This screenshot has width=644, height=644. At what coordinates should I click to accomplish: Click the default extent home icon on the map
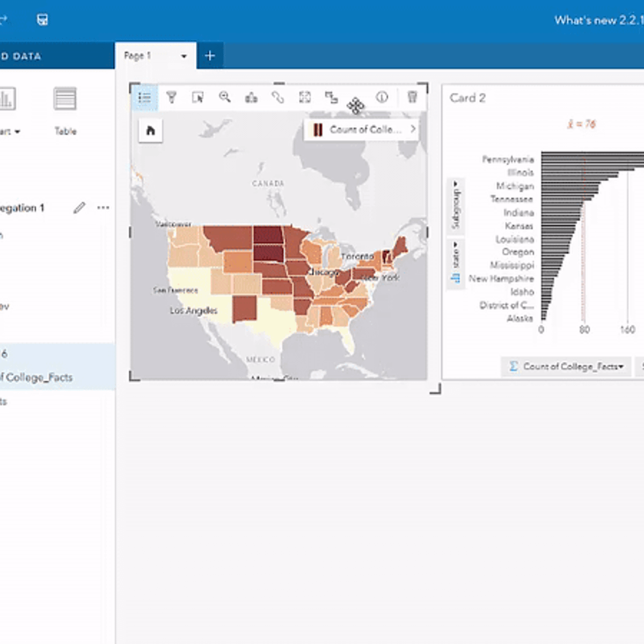click(150, 130)
